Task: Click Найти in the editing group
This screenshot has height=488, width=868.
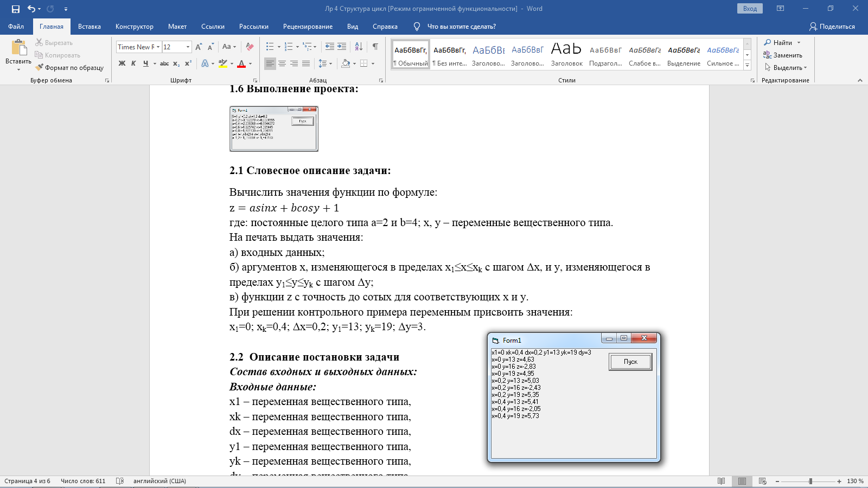Action: [782, 43]
